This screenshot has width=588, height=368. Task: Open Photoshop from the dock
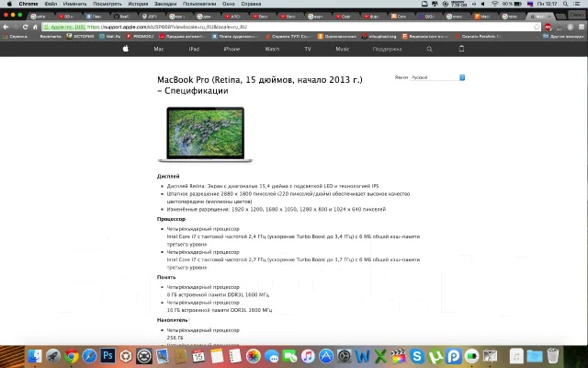coord(107,356)
